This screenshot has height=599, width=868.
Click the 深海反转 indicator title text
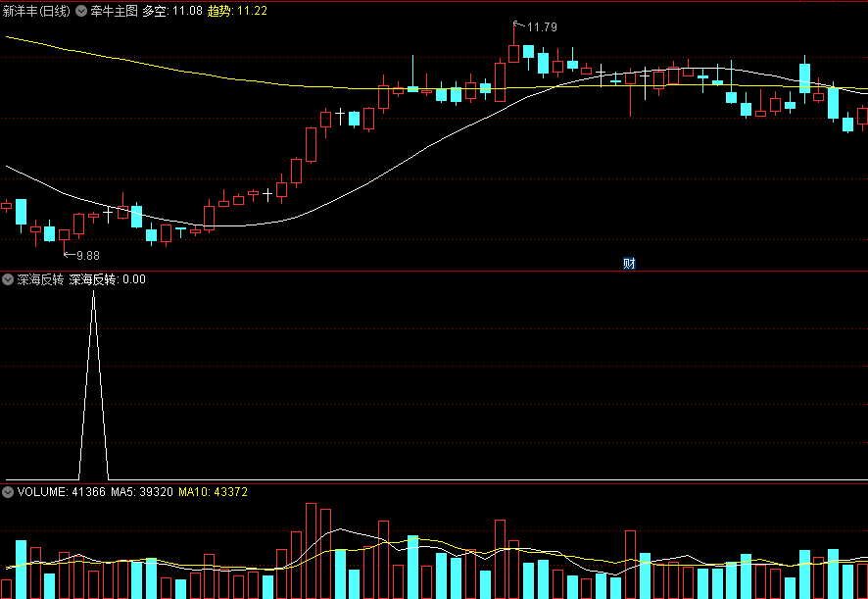click(40, 279)
